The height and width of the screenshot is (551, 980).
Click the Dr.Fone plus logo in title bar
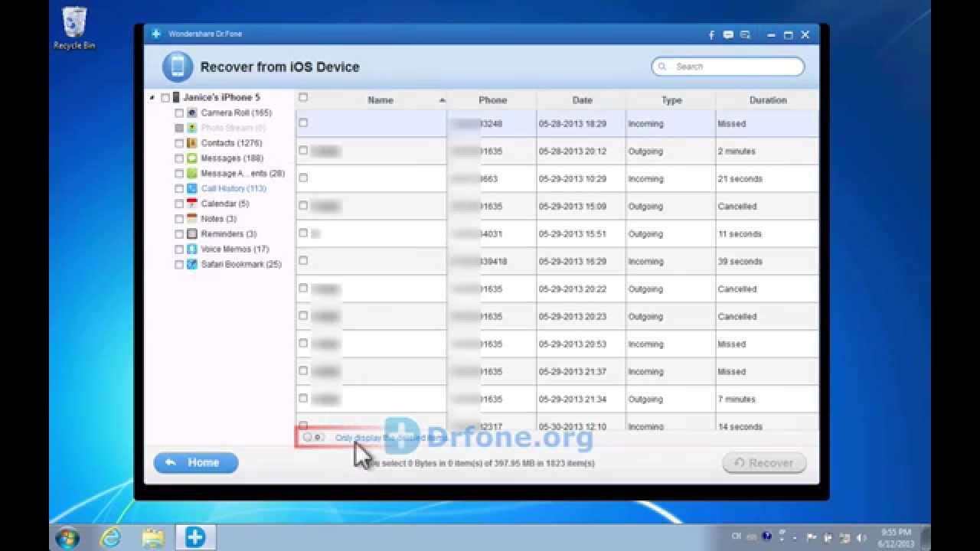coord(156,34)
